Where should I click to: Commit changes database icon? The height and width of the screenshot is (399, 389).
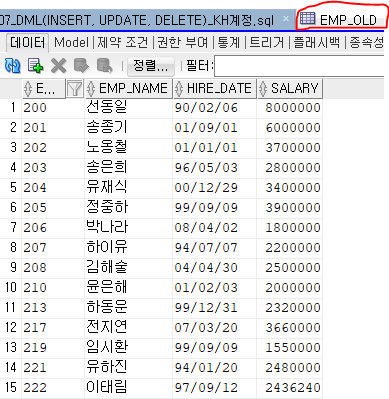[81, 65]
